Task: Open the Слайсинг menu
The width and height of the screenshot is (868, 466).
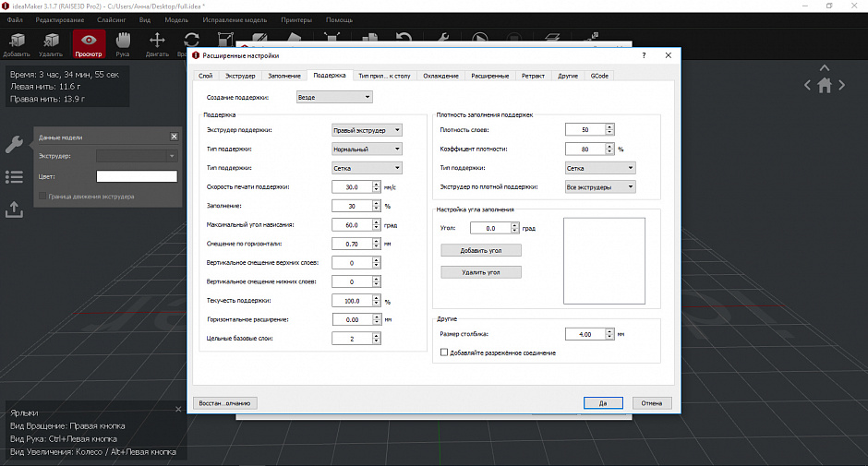Action: [111, 20]
